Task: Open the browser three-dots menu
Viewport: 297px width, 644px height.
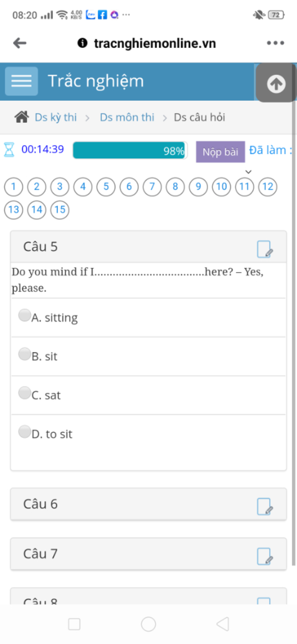Action: tap(276, 43)
